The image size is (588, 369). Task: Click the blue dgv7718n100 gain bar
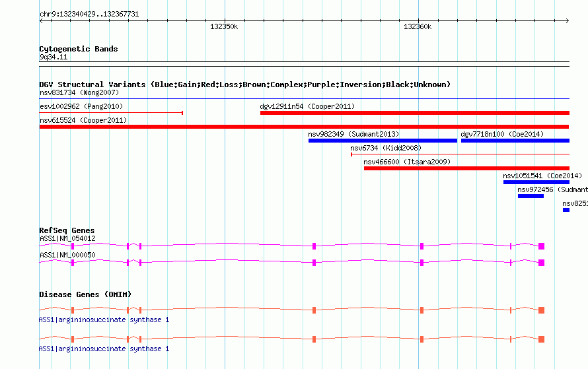tap(515, 141)
